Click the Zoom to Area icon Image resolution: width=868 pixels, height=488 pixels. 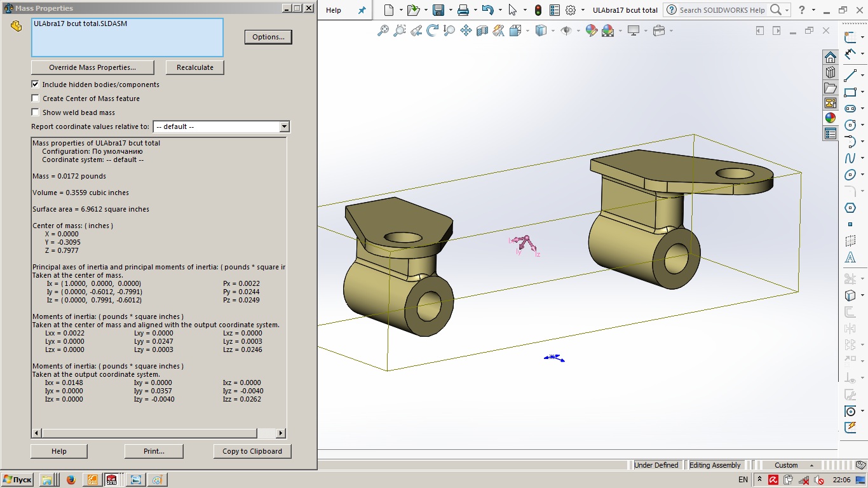[400, 30]
